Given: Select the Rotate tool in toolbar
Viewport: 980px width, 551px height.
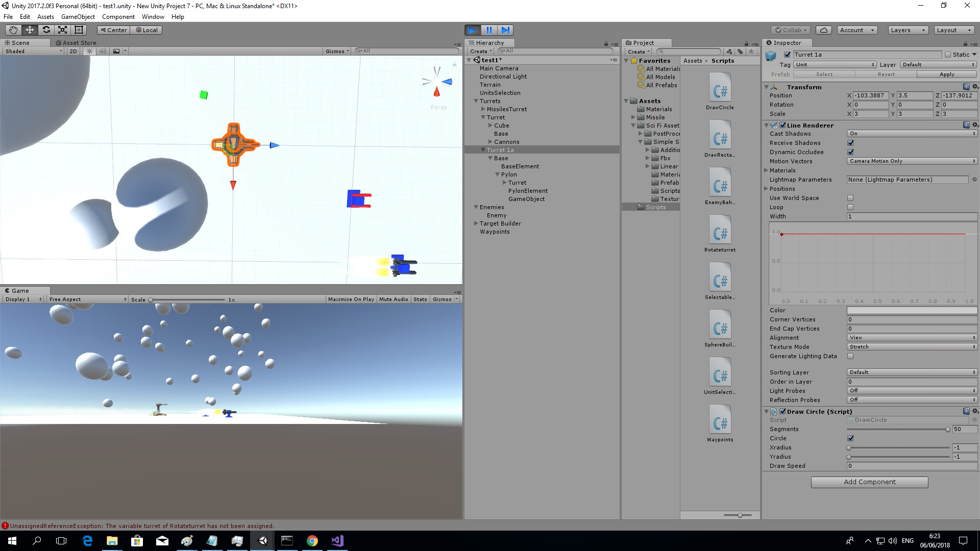Looking at the screenshot, I should tap(46, 30).
